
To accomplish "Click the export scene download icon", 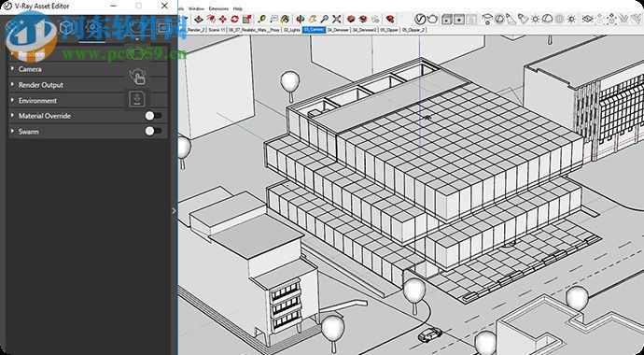I will [137, 99].
